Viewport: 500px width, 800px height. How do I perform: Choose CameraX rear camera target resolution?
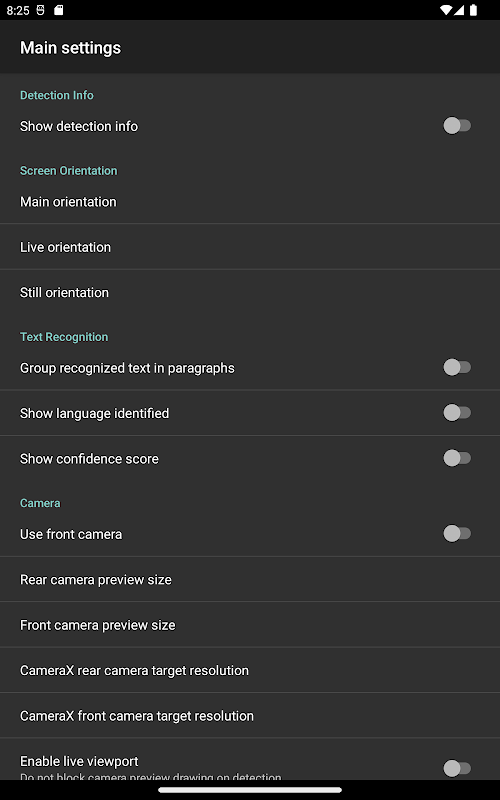click(250, 670)
